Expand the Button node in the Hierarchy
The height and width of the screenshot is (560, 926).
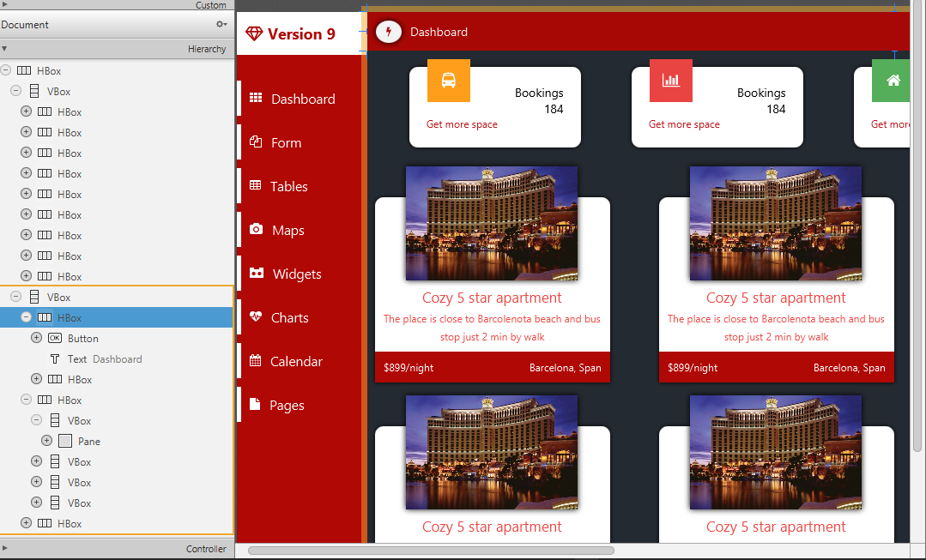tap(35, 338)
